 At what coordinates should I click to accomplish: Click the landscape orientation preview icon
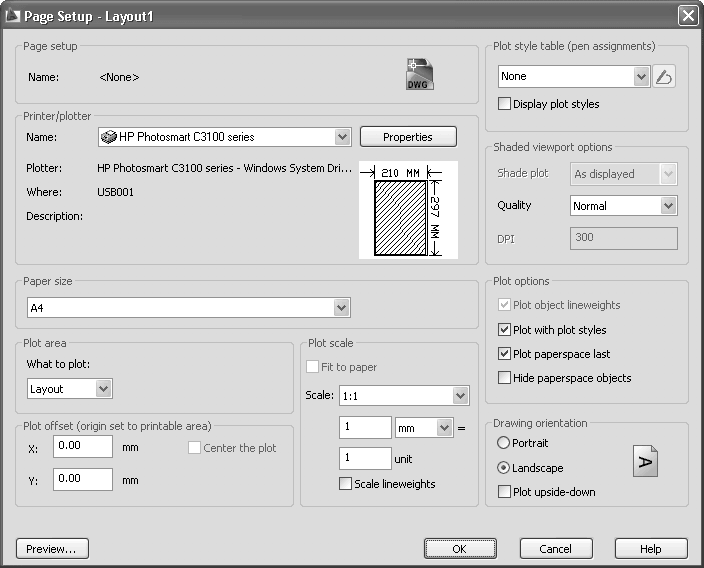(646, 461)
